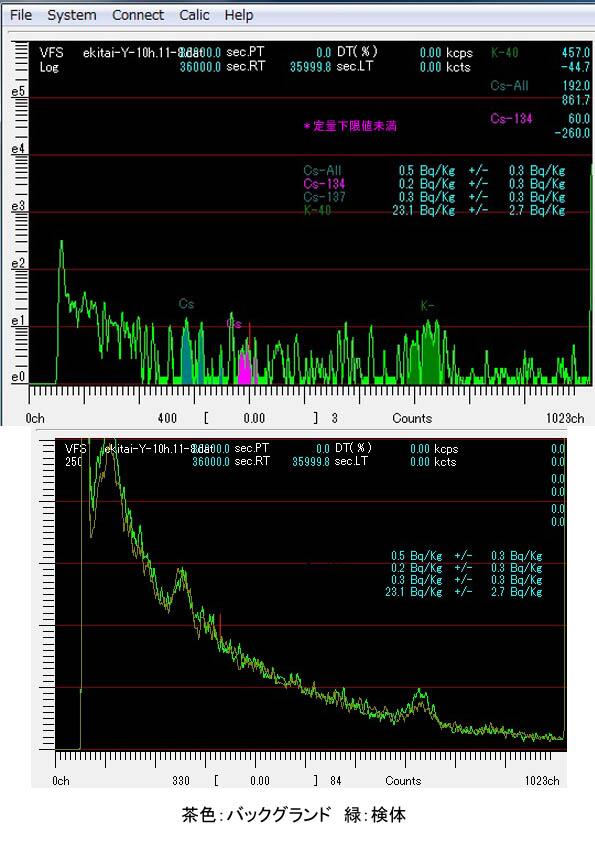Select the '250' scale value in lower graph
This screenshot has width=595, height=842.
74,462
